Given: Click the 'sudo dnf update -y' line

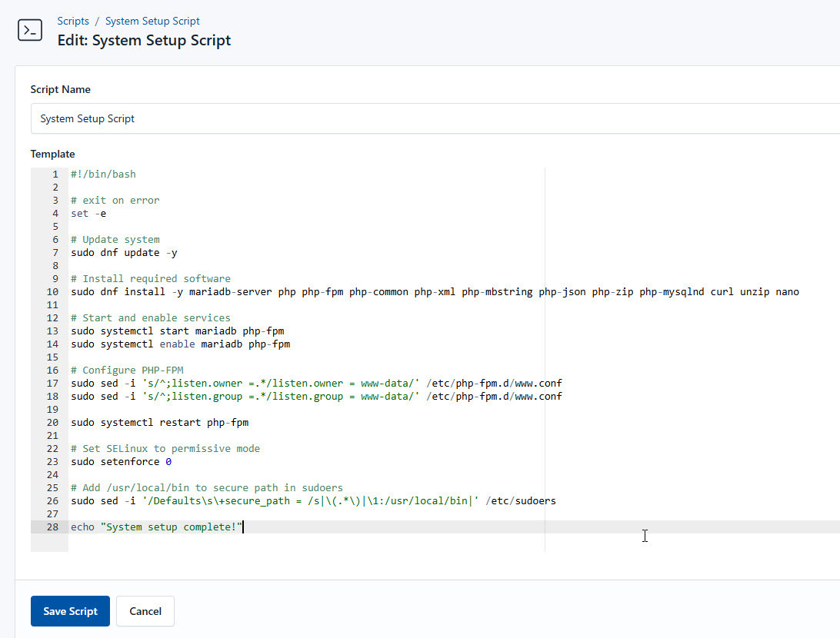Looking at the screenshot, I should click(x=124, y=253).
